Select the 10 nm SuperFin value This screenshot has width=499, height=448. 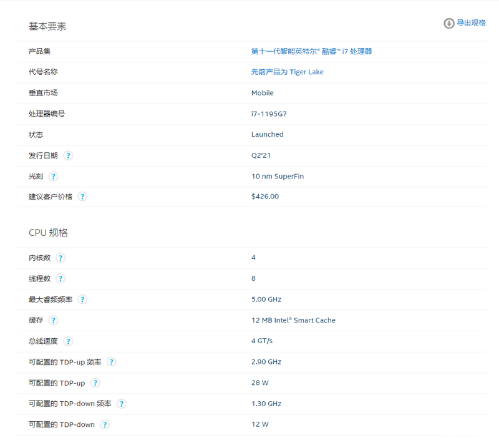click(x=278, y=177)
